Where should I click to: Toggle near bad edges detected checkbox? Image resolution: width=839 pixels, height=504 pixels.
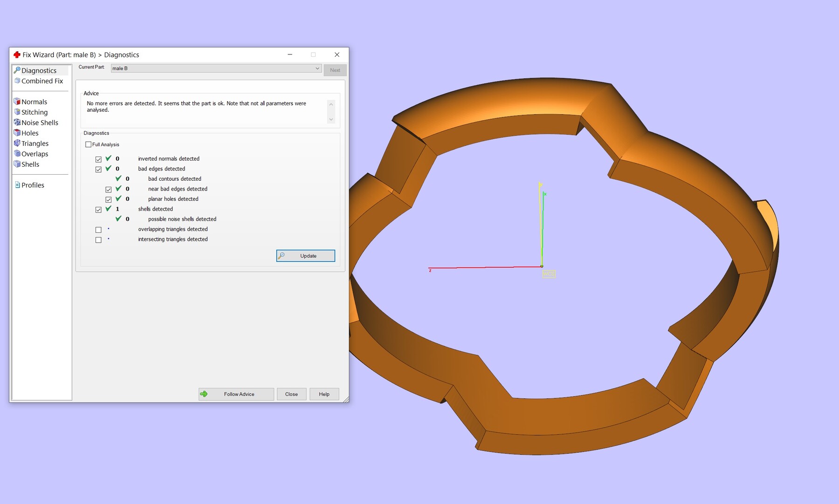[109, 190]
